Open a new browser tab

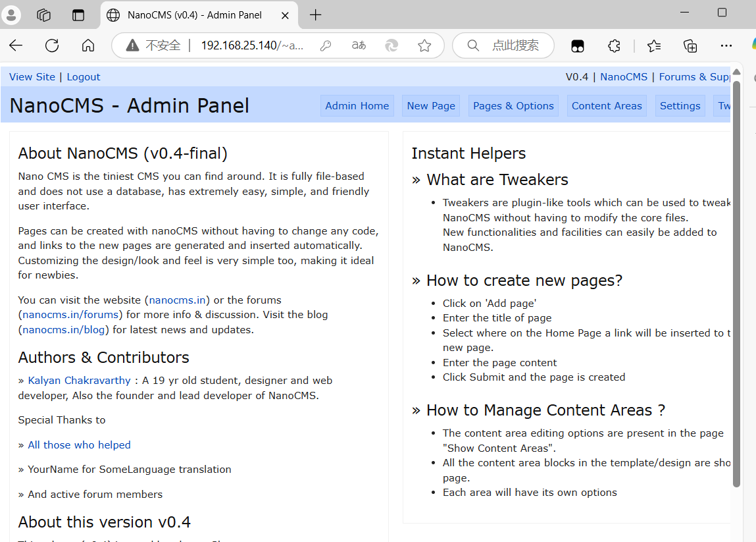315,15
